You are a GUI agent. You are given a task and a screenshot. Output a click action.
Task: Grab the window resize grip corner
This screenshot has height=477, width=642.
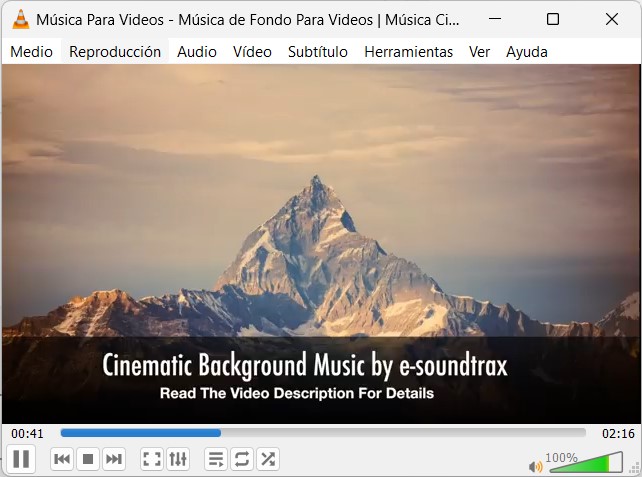click(x=635, y=468)
